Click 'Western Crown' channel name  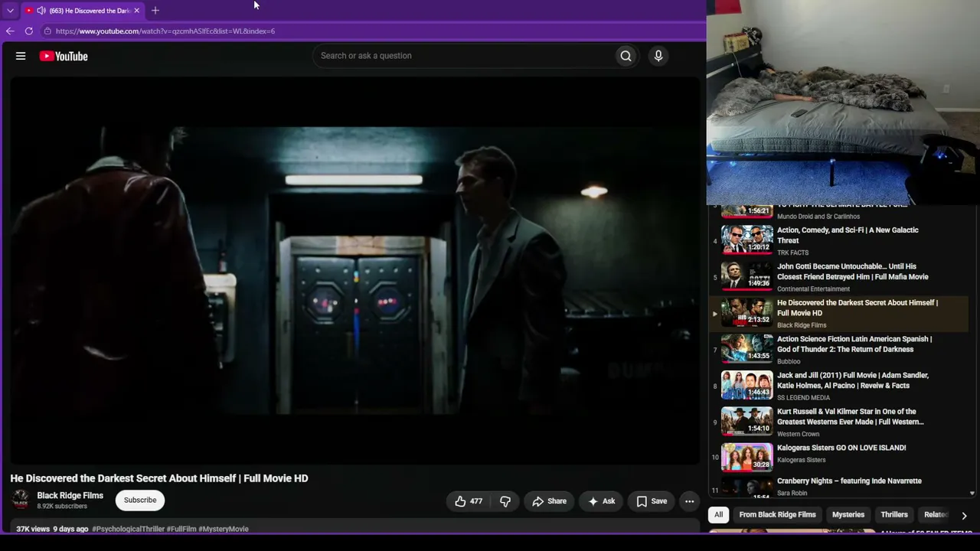798,434
